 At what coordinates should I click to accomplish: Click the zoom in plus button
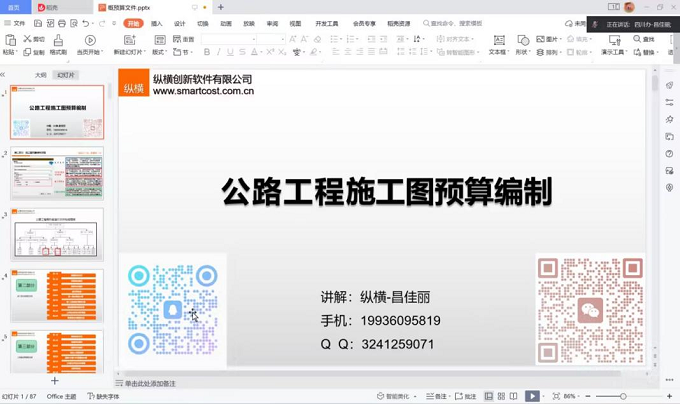(670, 396)
